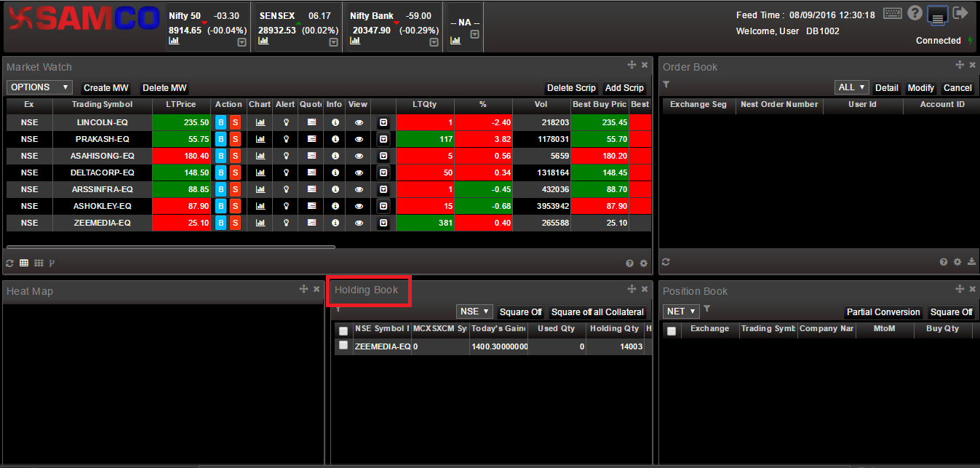The width and height of the screenshot is (980, 468).
Task: Sell LINCOLN-EQ with the S button
Action: click(x=235, y=122)
